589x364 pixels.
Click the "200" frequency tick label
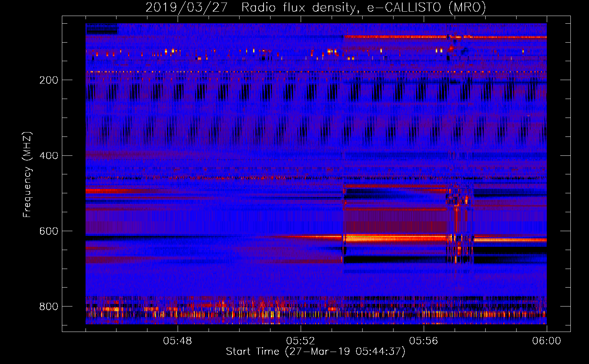pos(49,80)
